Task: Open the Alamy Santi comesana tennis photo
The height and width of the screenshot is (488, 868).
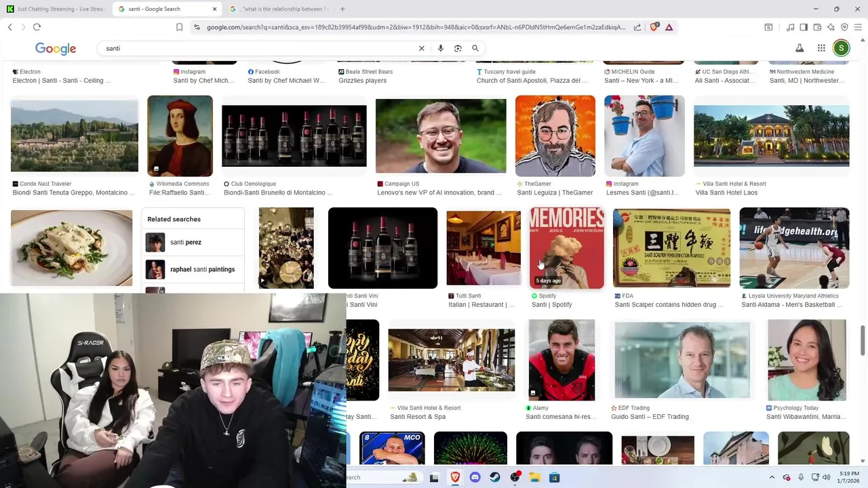Action: pyautogui.click(x=561, y=360)
